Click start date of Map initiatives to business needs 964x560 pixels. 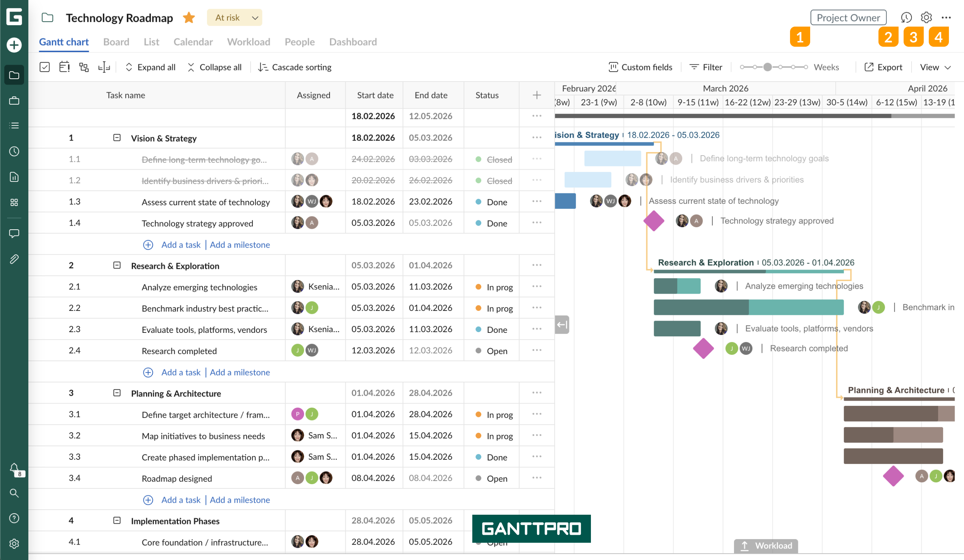373,436
